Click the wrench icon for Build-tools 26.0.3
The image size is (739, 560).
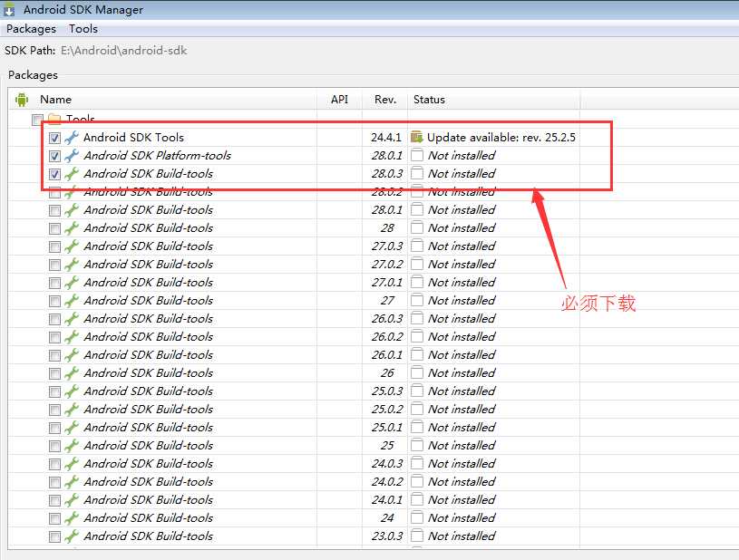(x=72, y=319)
